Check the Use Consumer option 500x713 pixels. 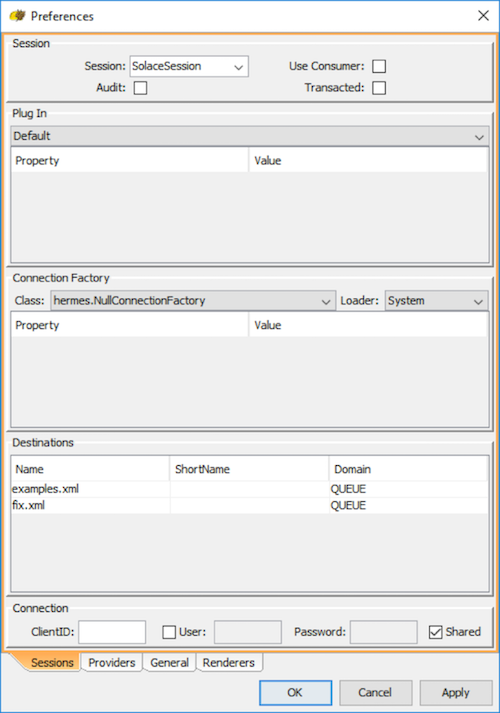[379, 66]
